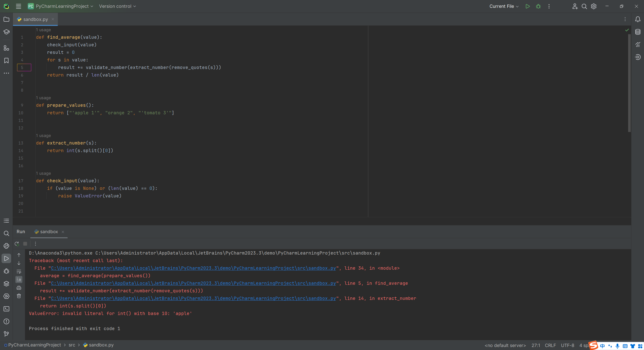
Task: Open the Version control dropdown
Action: coord(117,6)
